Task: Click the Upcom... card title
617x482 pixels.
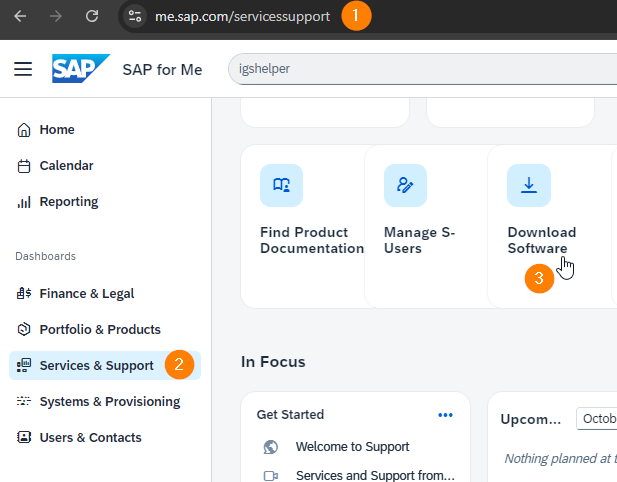Action: click(x=530, y=419)
